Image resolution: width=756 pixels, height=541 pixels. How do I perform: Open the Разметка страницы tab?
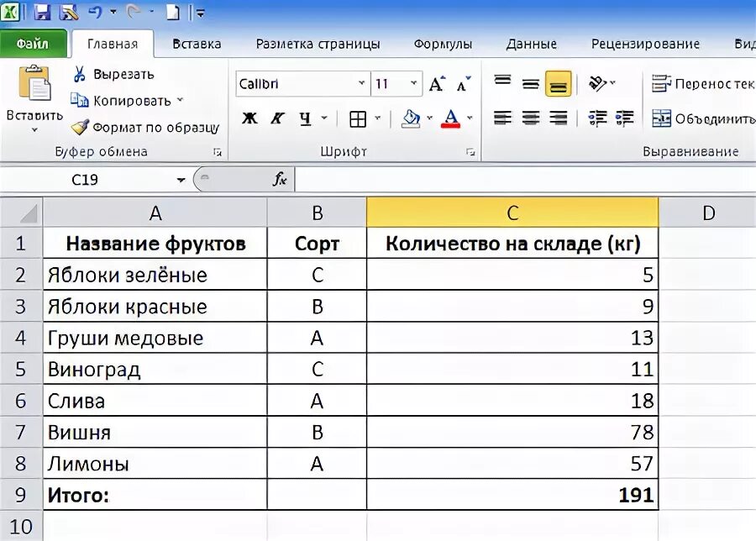pos(318,44)
